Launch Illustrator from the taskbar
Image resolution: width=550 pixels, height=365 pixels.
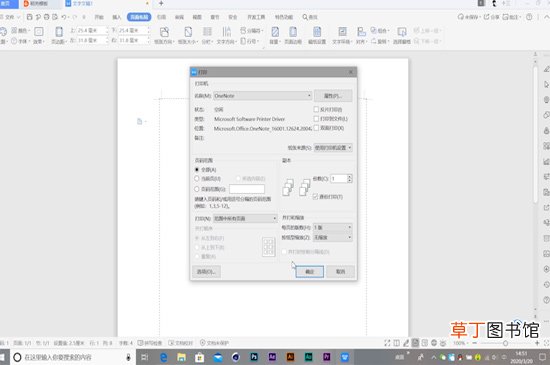tap(290, 357)
